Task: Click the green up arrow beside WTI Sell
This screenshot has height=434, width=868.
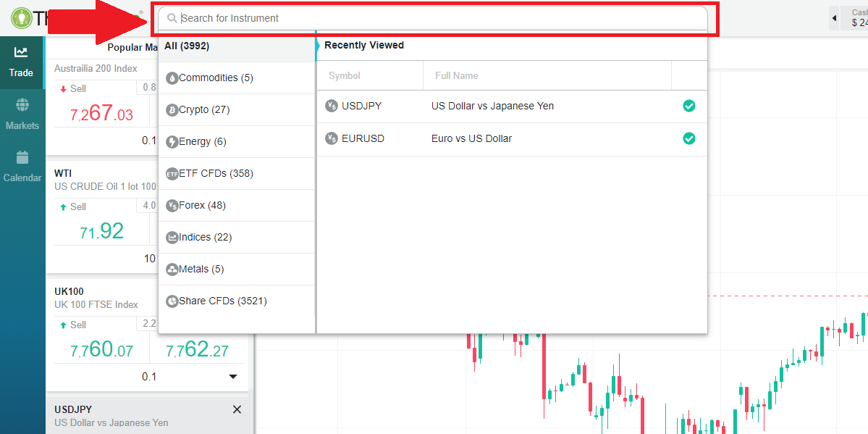Action: pos(63,206)
